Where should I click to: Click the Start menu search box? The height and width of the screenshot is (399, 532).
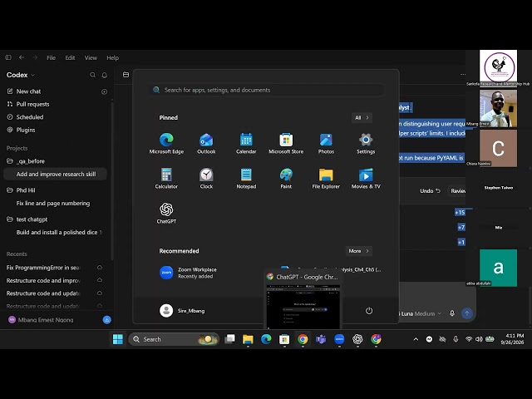[x=267, y=90]
